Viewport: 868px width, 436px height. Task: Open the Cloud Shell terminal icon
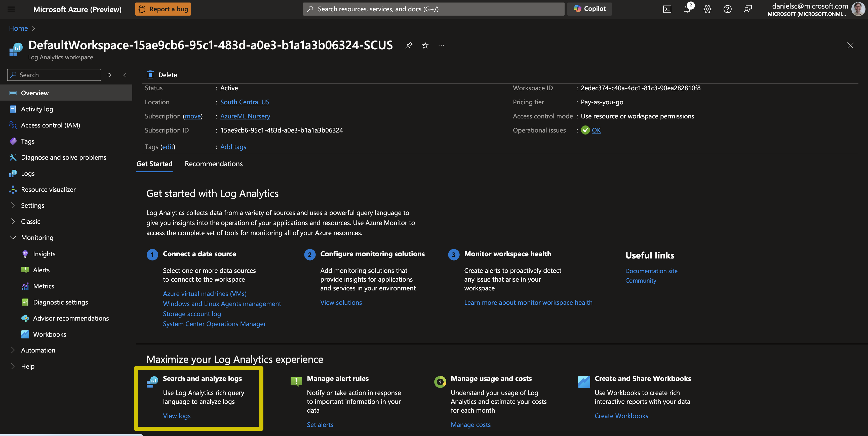[667, 9]
